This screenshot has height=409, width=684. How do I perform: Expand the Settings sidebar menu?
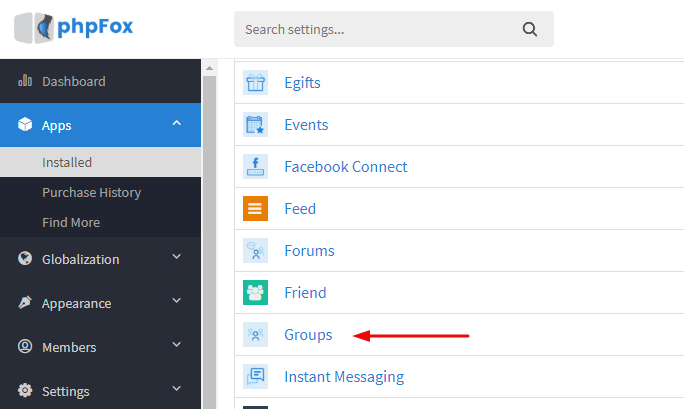click(x=177, y=389)
